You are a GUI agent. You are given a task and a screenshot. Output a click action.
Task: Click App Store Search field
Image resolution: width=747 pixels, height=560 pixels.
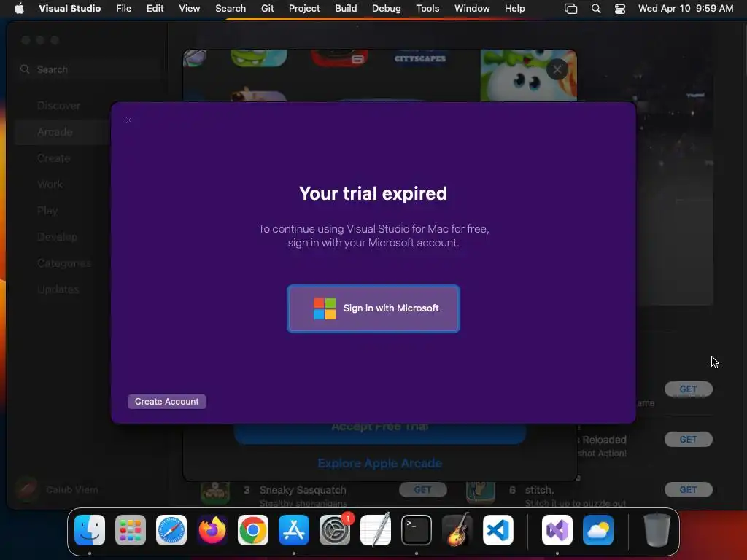click(90, 69)
